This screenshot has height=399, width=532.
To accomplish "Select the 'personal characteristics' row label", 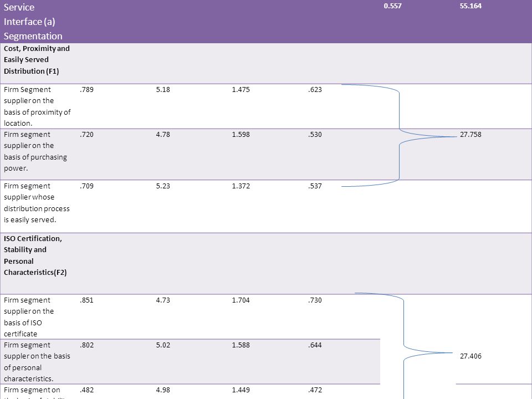I will point(37,362).
